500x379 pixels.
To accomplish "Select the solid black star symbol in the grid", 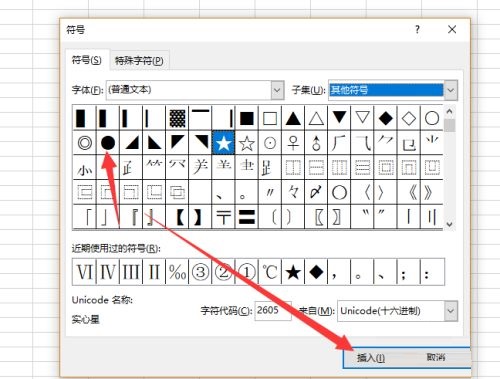I will (223, 143).
